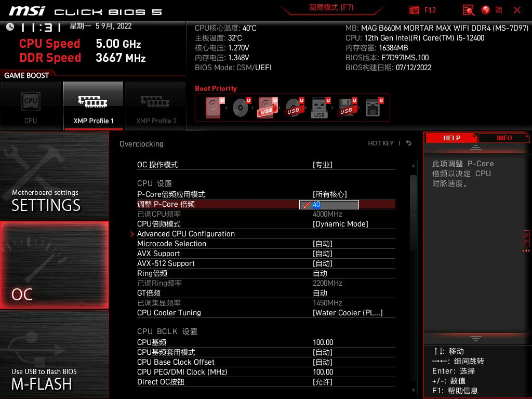Open M-FLASH BIOS flashing section
Screen dimensions: 532x399
(54, 354)
